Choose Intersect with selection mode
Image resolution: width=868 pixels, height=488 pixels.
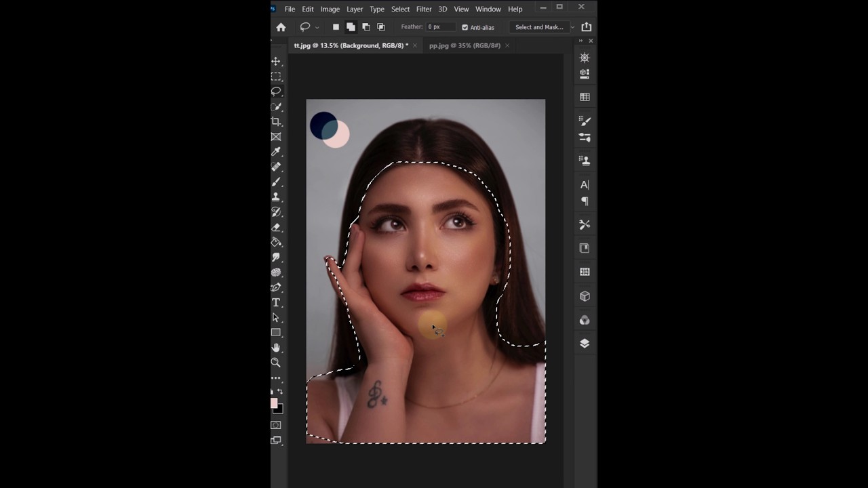click(x=380, y=27)
